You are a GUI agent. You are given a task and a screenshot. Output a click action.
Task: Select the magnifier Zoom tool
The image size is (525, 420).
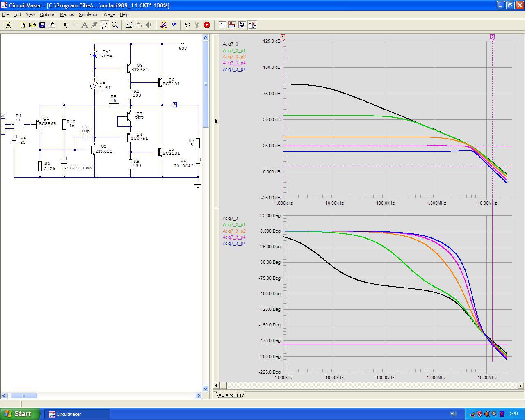click(x=115, y=25)
